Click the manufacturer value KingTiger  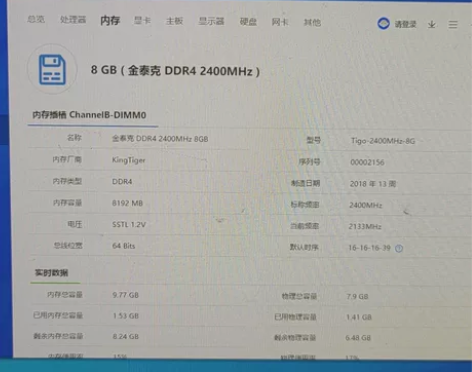pyautogui.click(x=129, y=160)
